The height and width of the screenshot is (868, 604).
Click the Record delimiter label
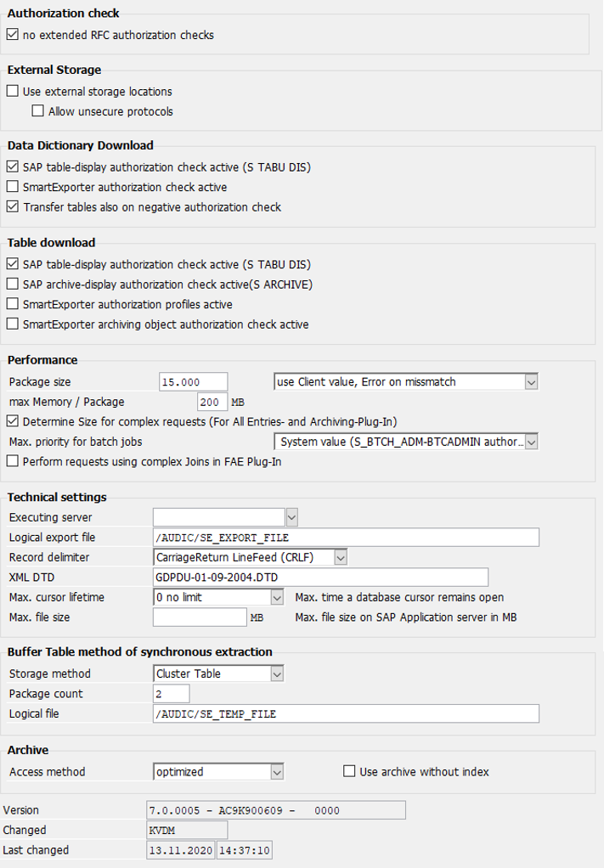pyautogui.click(x=49, y=557)
